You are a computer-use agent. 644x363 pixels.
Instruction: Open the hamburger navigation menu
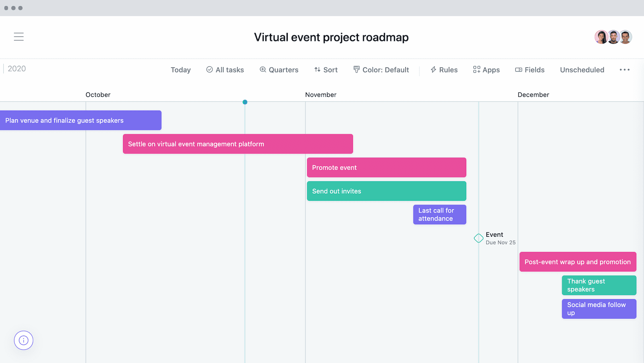click(x=19, y=37)
